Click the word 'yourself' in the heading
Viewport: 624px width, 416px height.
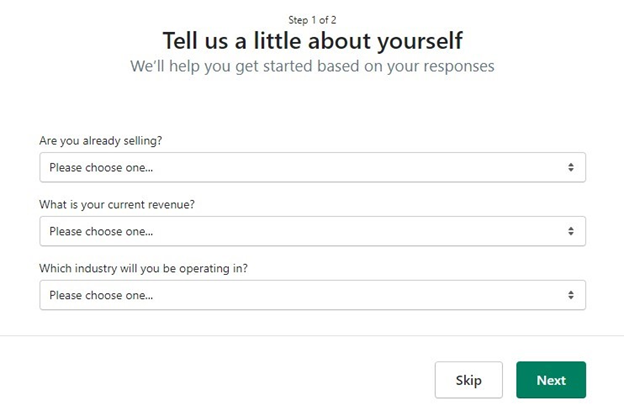point(422,41)
